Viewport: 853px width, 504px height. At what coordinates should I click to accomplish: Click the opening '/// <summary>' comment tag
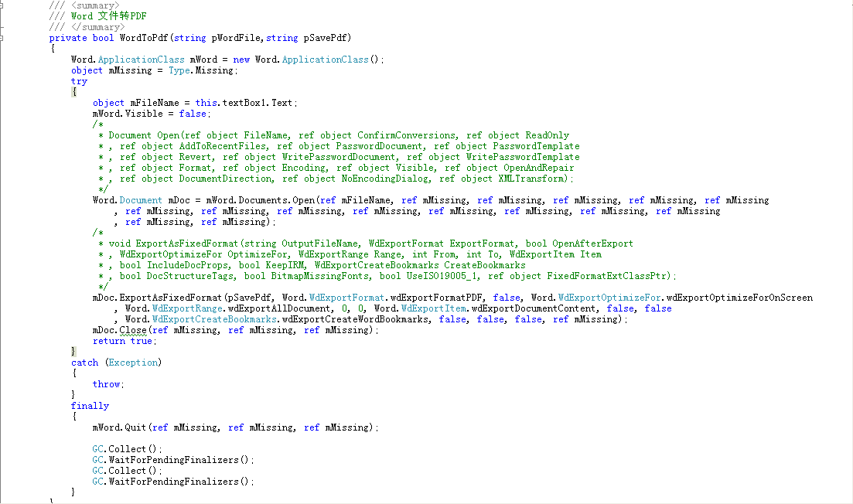84,5
